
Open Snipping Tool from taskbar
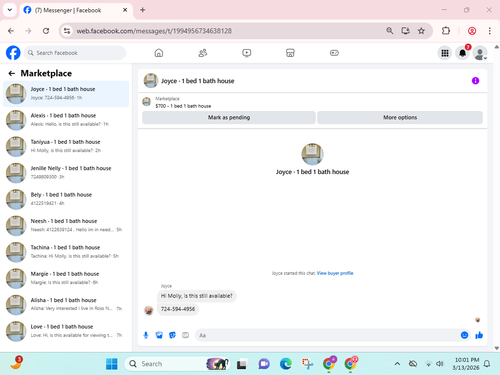click(307, 364)
